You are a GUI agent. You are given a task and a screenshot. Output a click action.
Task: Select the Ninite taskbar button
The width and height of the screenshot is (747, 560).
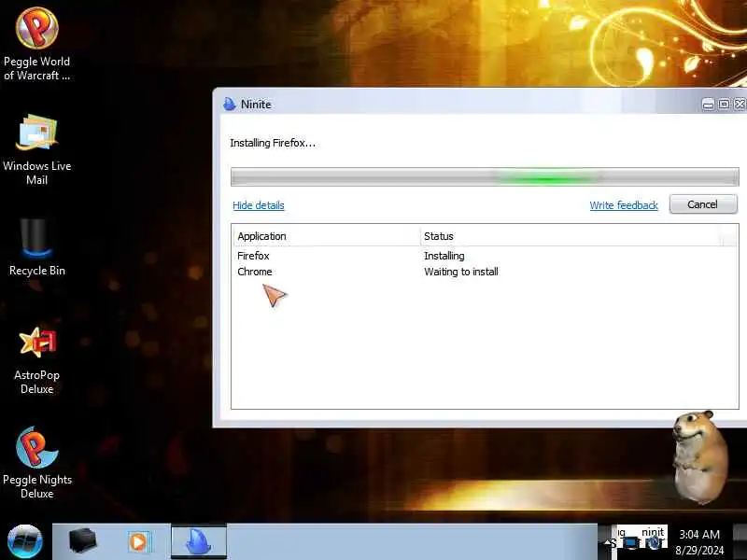coord(199,541)
